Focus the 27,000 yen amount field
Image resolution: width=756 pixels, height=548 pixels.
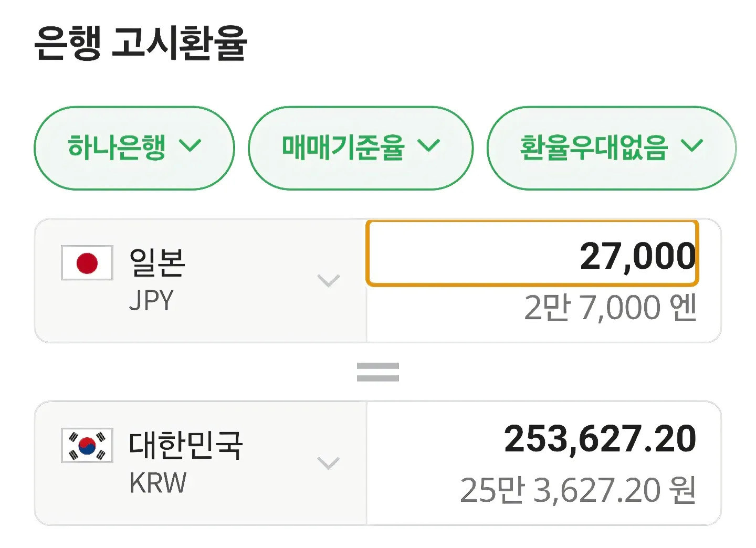(532, 254)
